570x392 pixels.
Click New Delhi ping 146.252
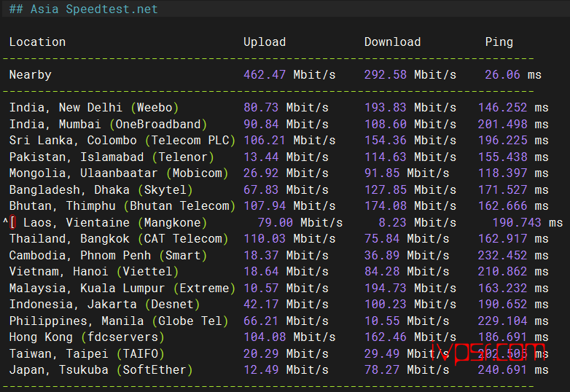pyautogui.click(x=502, y=108)
